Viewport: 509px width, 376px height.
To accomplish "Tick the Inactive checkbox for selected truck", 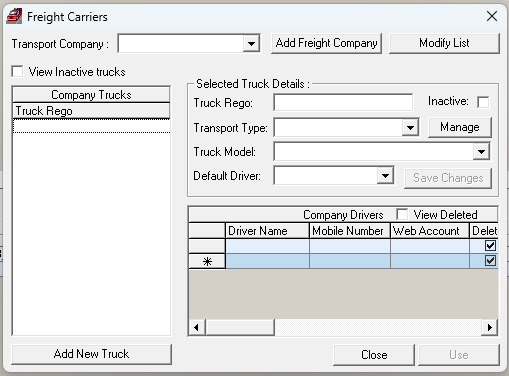I will pos(483,102).
